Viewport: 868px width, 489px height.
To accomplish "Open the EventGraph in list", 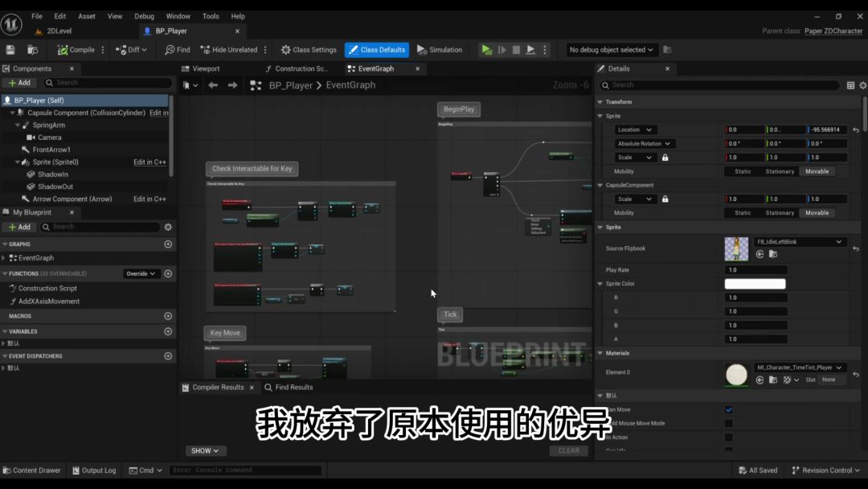I will [36, 258].
